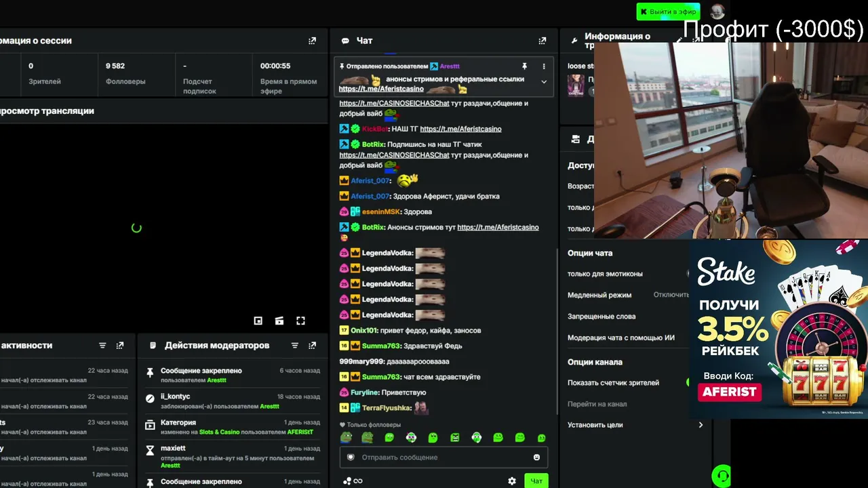Click the 00:00:55 live time value
Viewport: 868px width, 488px height.
coord(275,66)
